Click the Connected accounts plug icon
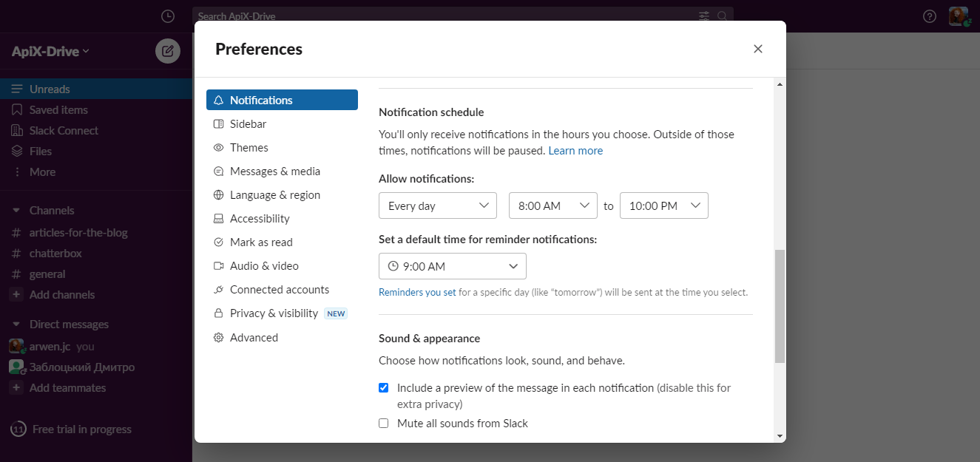The width and height of the screenshot is (980, 462). point(218,290)
